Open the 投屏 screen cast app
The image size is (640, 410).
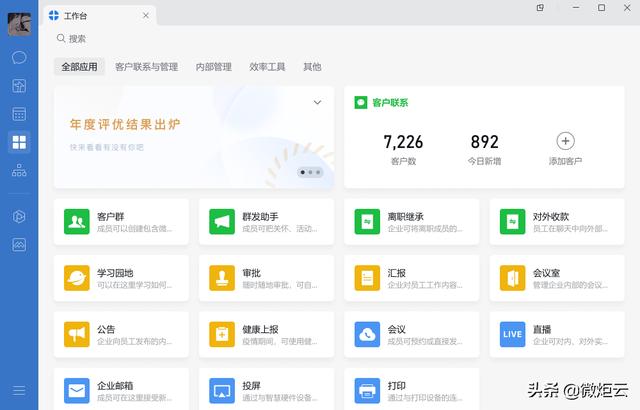(266, 389)
